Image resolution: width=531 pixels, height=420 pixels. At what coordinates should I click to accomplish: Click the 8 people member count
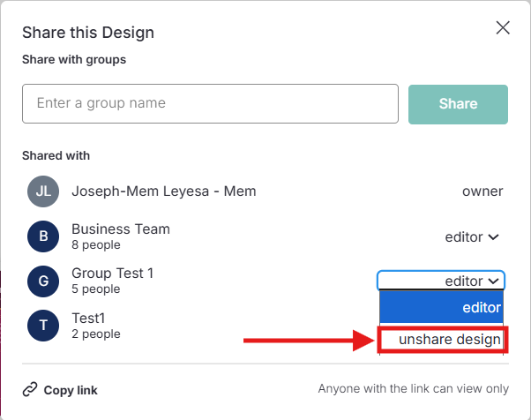point(95,244)
